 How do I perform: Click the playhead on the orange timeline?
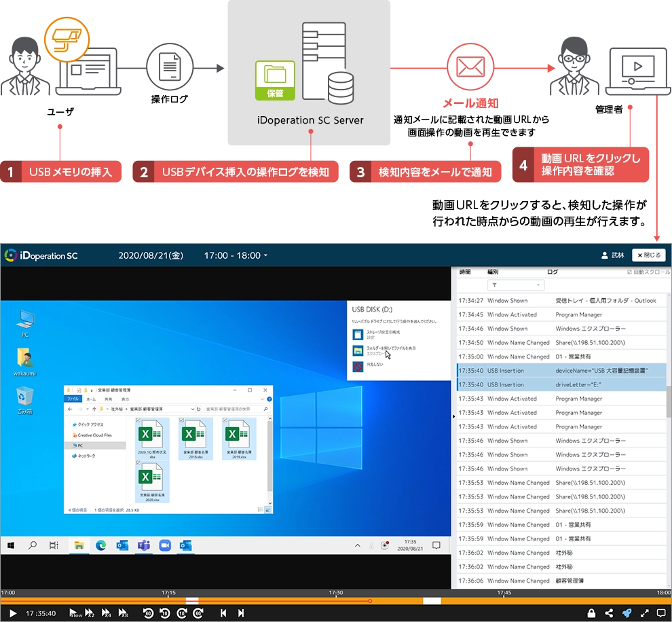[370, 600]
